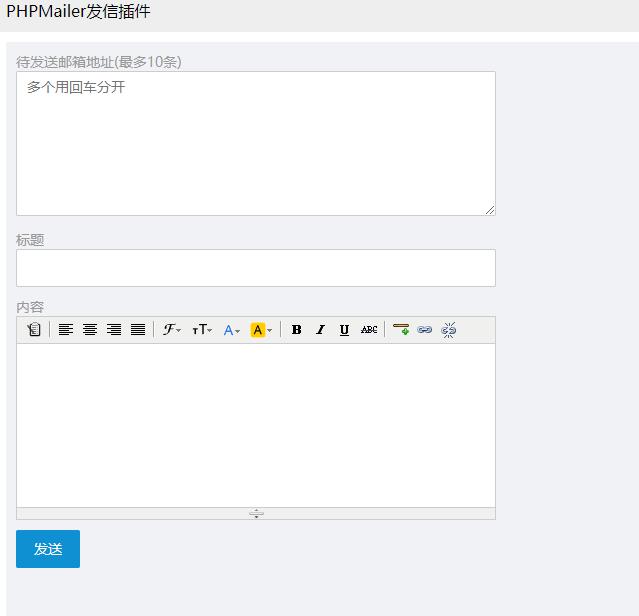Click the paste from Word icon

(x=34, y=329)
